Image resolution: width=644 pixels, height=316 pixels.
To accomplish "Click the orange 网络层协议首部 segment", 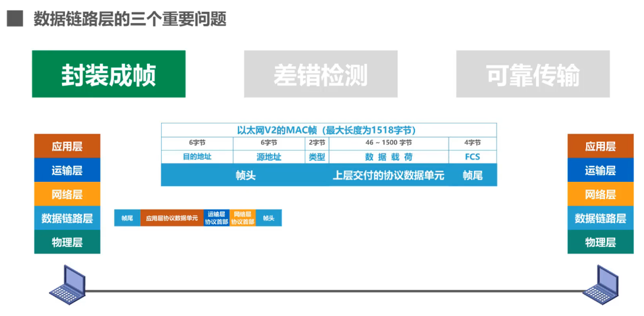I will (243, 218).
